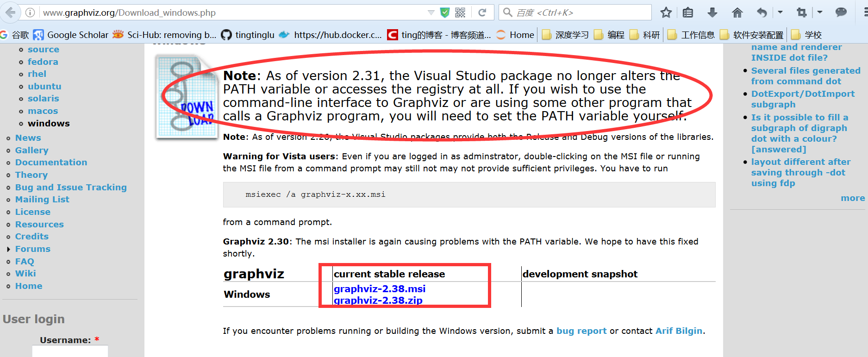Screen dimensions: 868x357
Task: Open the rhel download link
Action: tap(37, 74)
